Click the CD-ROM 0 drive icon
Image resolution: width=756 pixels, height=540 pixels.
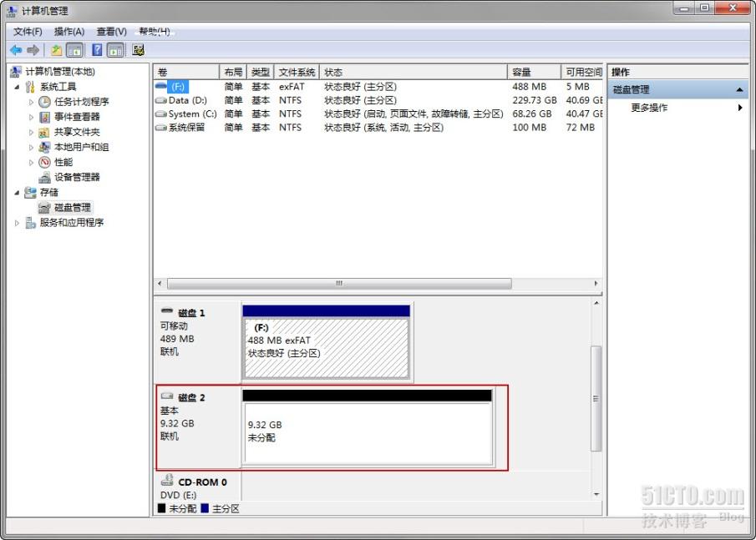(167, 480)
